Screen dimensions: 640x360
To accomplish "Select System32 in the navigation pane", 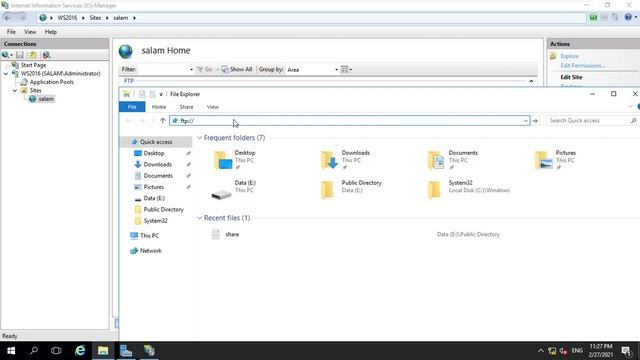I will (155, 221).
